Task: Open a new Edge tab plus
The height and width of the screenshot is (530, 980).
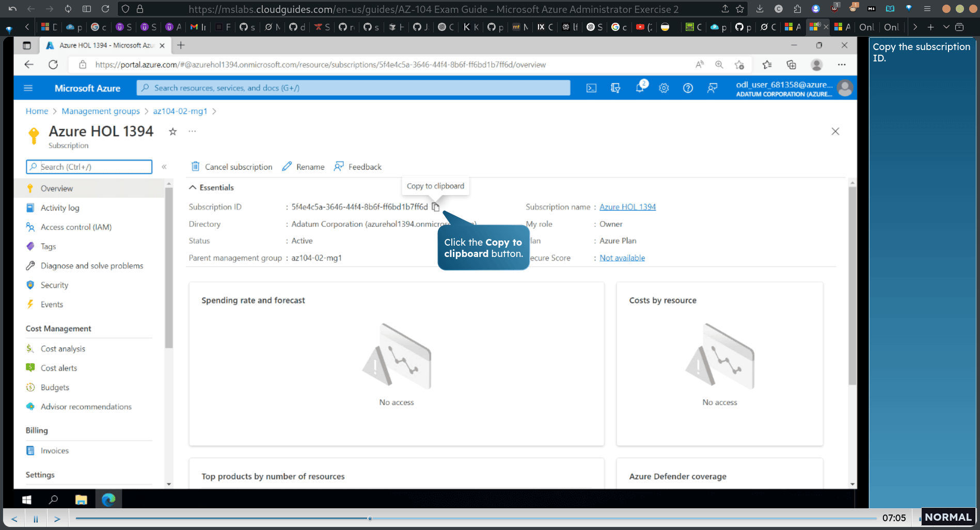Action: 181,45
